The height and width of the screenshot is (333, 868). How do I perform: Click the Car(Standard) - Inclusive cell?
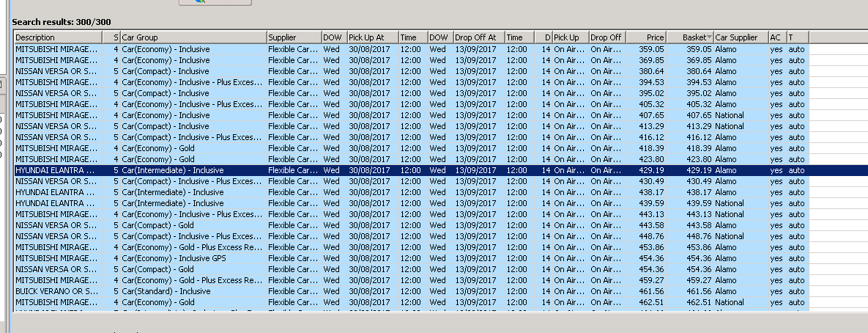click(x=166, y=291)
